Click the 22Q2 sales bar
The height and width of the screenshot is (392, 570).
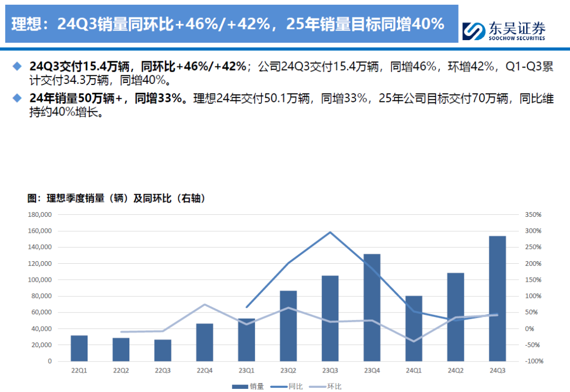[121, 349]
